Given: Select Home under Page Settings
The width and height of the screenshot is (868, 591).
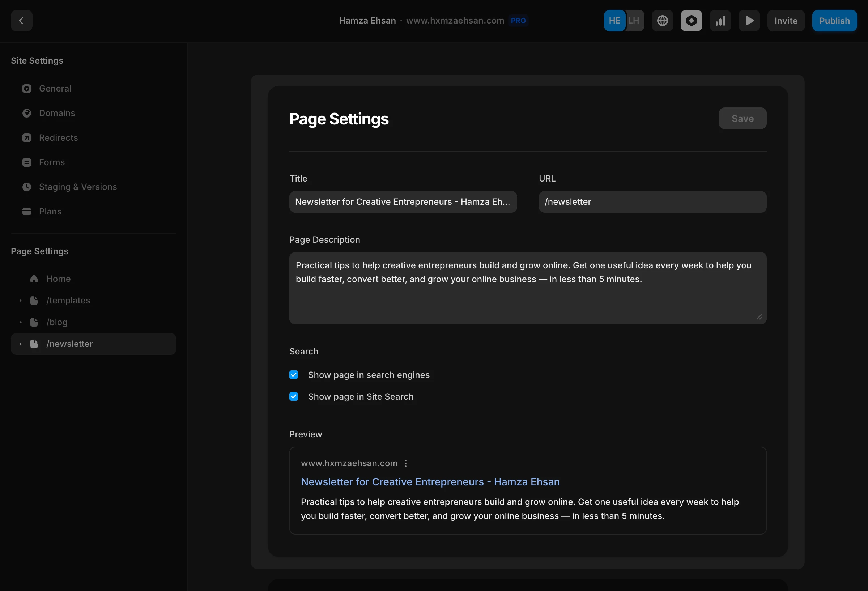Looking at the screenshot, I should pos(58,279).
